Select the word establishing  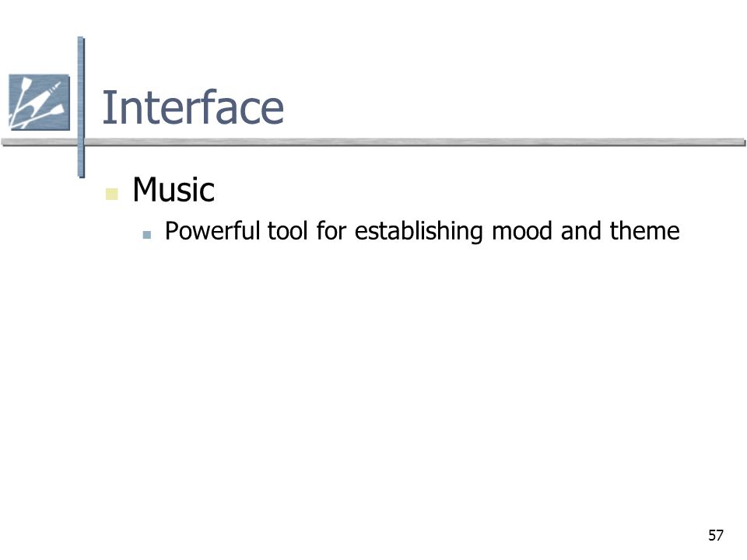419,232
